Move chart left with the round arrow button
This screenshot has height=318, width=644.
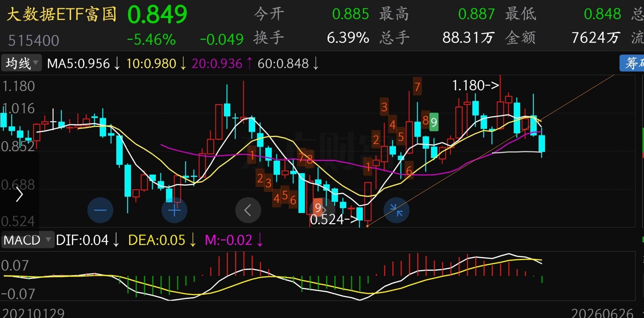(x=248, y=210)
